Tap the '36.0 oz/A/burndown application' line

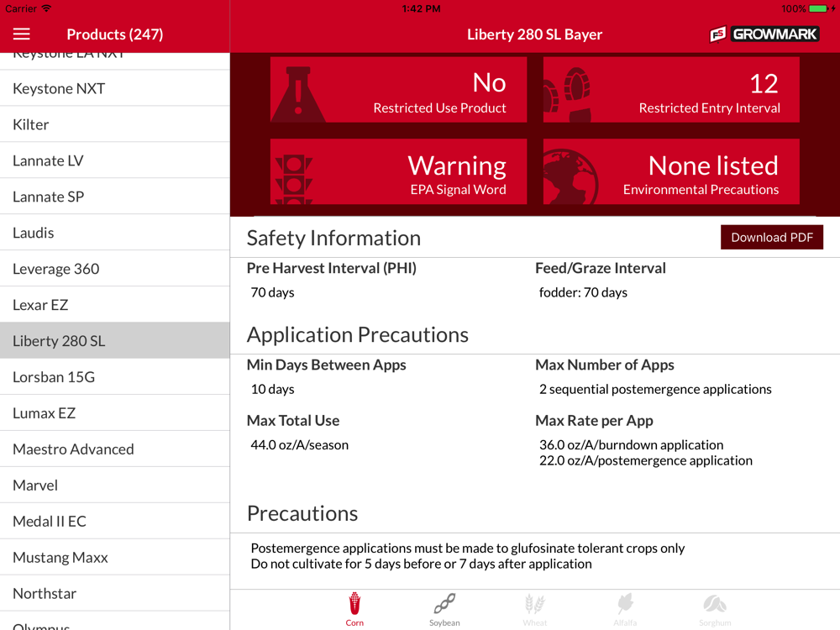point(631,444)
